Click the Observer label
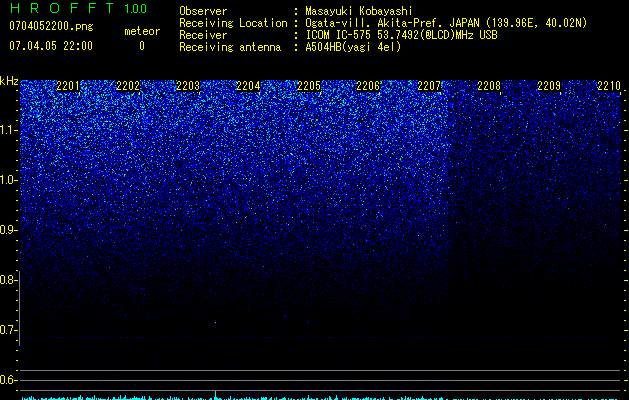 pos(203,11)
